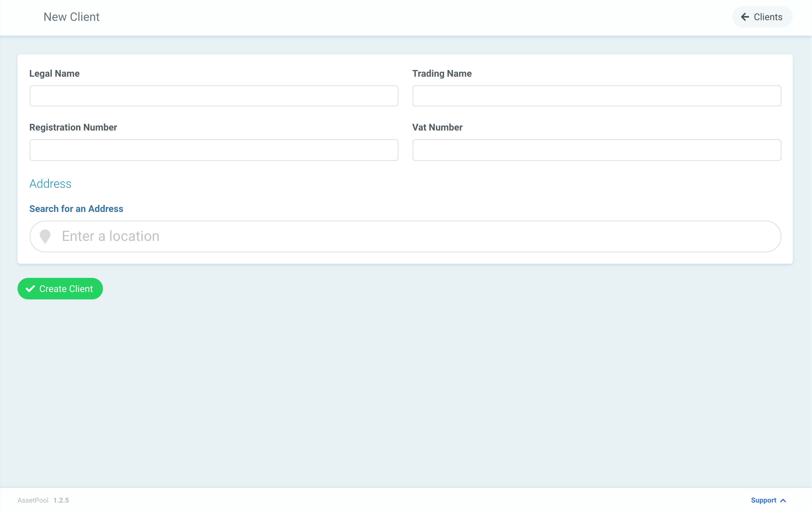Viewport: 812px width, 511px height.
Task: Open the Search for an Address section
Action: [76, 208]
